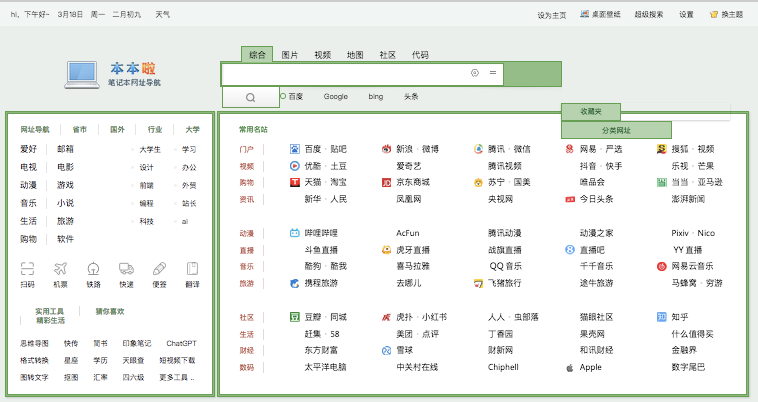Open 设置 link in top bar
Image resolution: width=758 pixels, height=402 pixels.
686,14
